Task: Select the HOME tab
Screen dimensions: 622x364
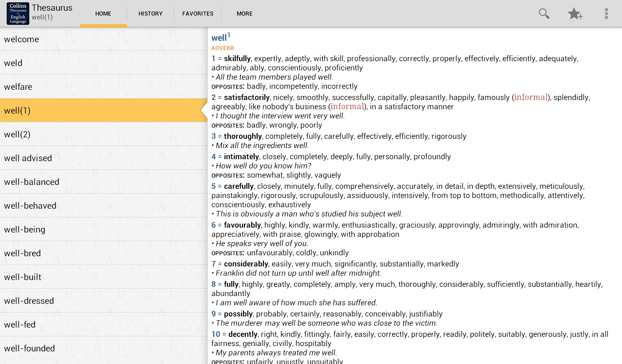Action: pos(103,14)
